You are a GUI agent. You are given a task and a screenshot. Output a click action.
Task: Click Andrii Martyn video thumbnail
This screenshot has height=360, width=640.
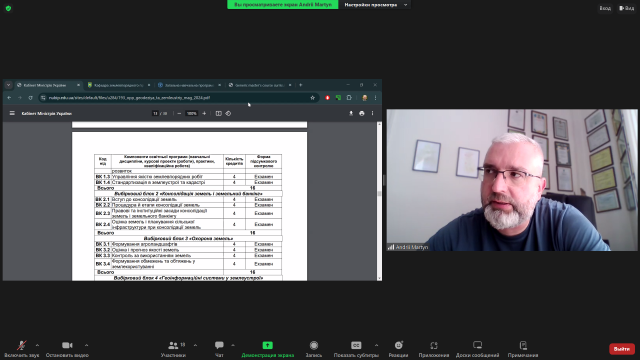coord(512,180)
